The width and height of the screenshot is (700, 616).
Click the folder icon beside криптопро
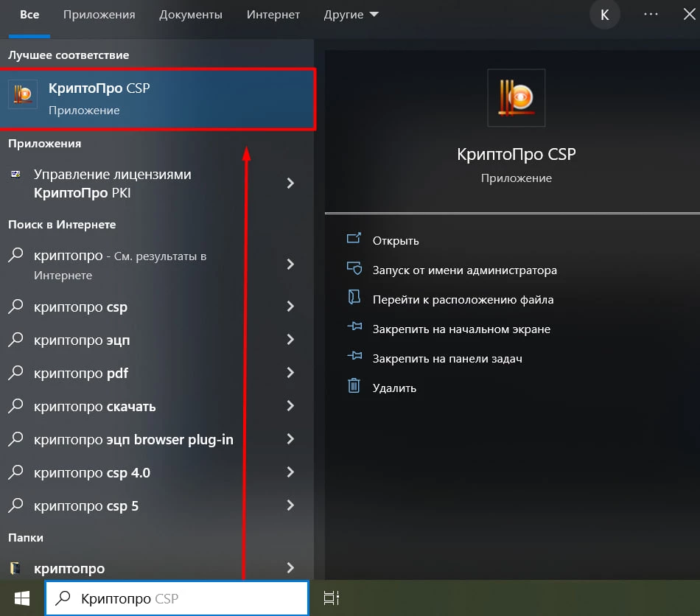(15, 568)
